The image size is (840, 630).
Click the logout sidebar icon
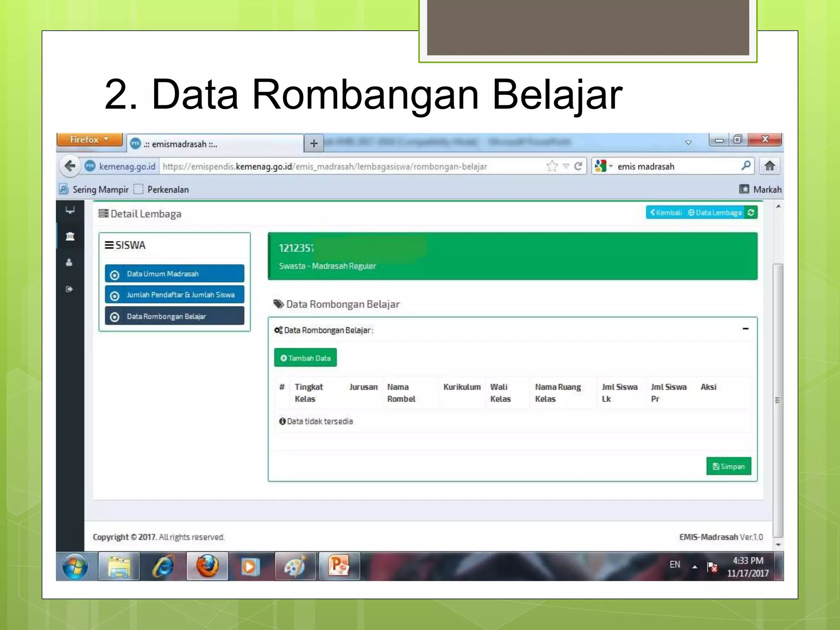tap(69, 289)
